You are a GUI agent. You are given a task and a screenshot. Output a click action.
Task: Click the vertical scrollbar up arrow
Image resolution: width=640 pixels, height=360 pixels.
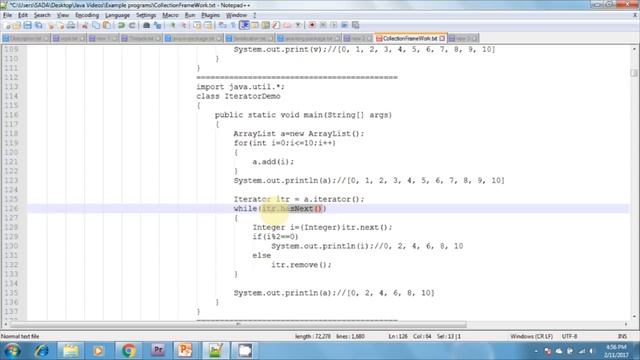[634, 49]
